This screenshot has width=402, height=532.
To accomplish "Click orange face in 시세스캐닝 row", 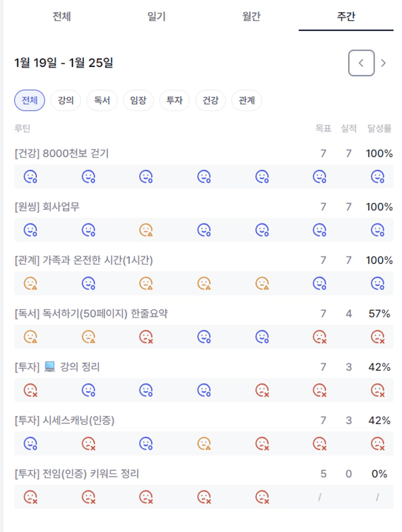I will pos(204,443).
